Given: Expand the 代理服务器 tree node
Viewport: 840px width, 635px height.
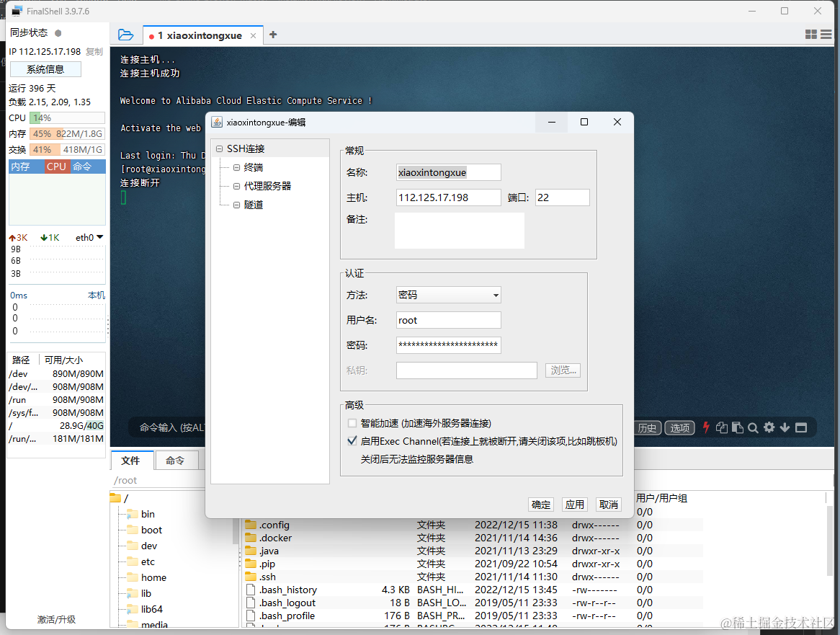Looking at the screenshot, I should (236, 187).
